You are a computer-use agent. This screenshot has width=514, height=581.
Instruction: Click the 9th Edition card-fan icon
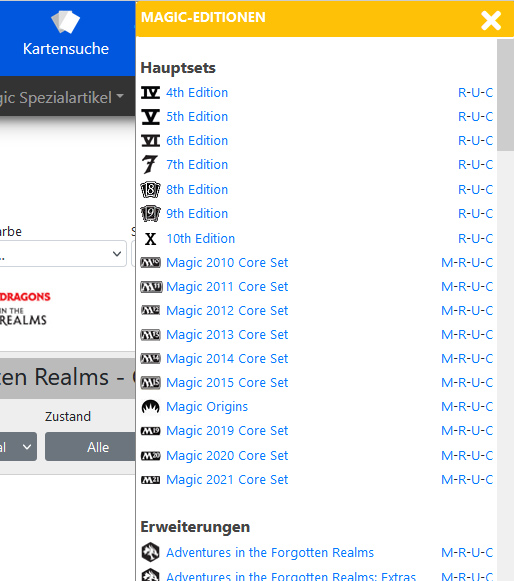coord(150,213)
